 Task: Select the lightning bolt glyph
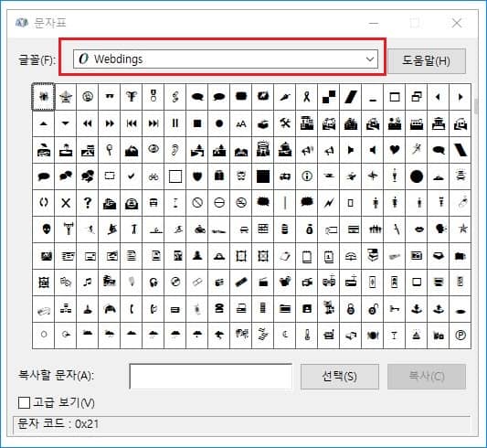click(329, 203)
